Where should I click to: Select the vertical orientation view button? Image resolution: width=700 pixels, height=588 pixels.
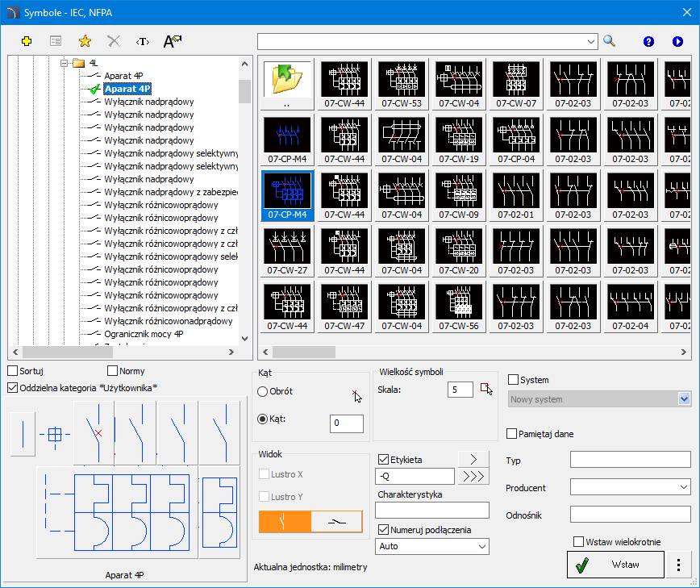[285, 522]
